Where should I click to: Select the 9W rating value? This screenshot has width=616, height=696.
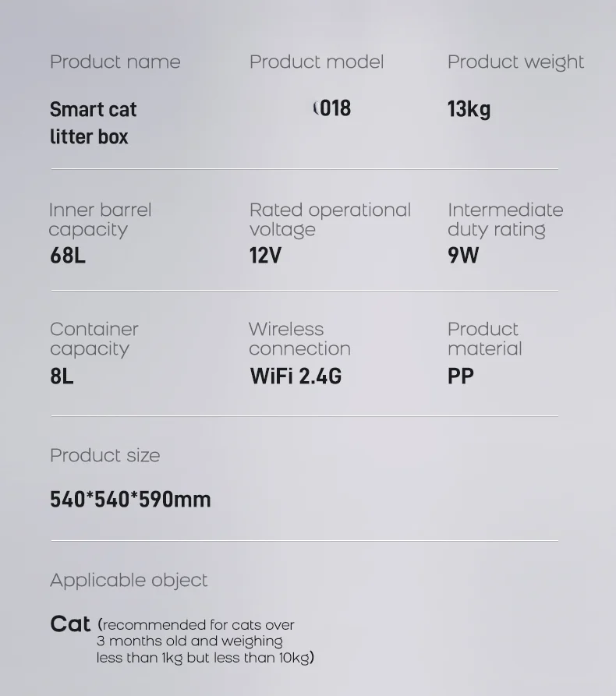[463, 255]
